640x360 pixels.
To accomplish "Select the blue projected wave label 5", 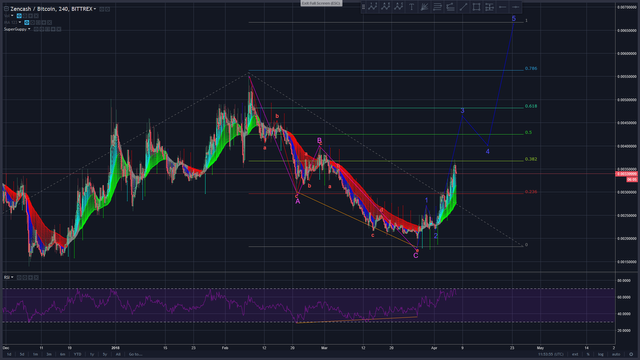I will coord(513,18).
